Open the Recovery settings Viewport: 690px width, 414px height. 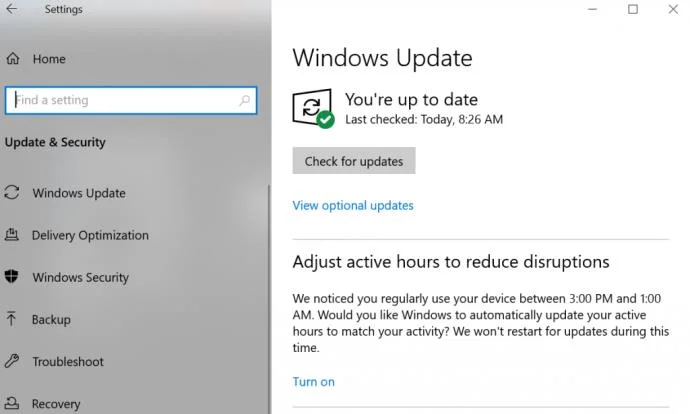(56, 404)
